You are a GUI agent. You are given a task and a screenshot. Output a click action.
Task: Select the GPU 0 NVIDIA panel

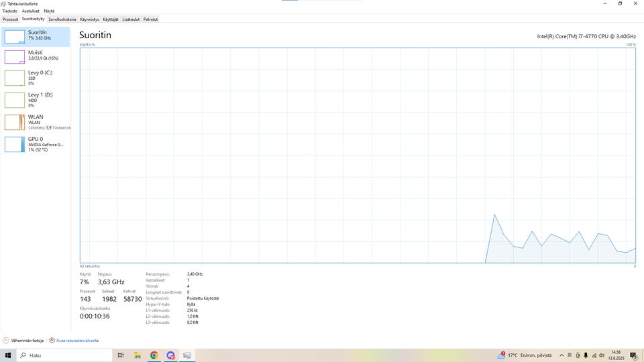tap(36, 144)
